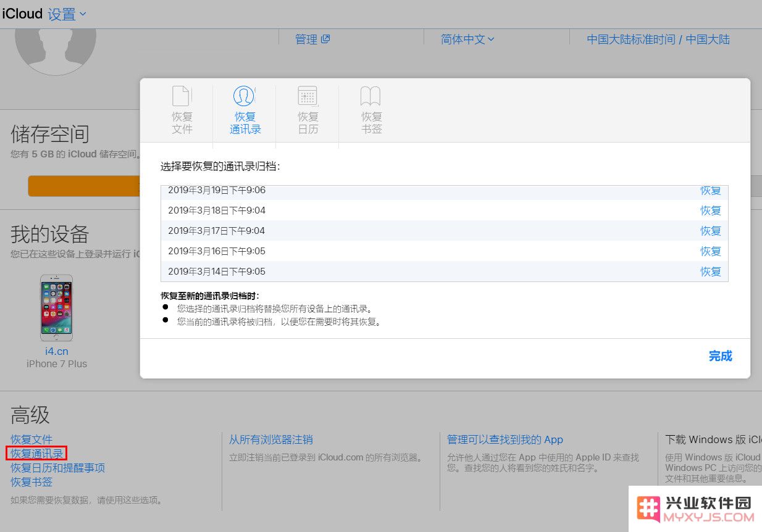Image resolution: width=762 pixels, height=532 pixels.
Task: Open the 简体中文 language dropdown
Action: pyautogui.click(x=467, y=39)
